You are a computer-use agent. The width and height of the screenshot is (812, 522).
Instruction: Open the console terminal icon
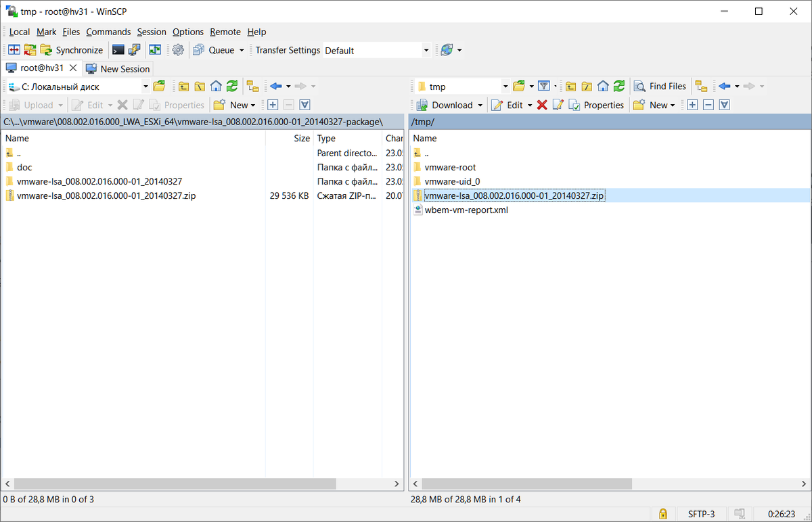118,50
